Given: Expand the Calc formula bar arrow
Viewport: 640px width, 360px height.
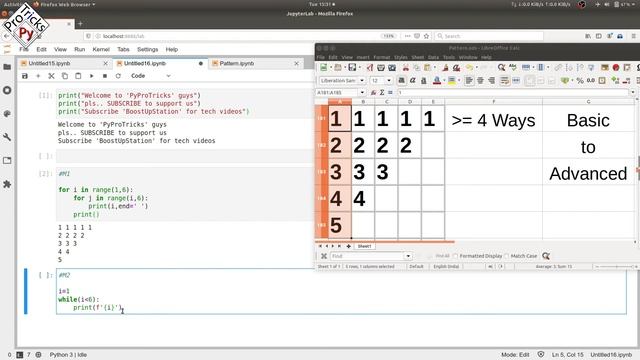Looking at the screenshot, I should [x=633, y=93].
